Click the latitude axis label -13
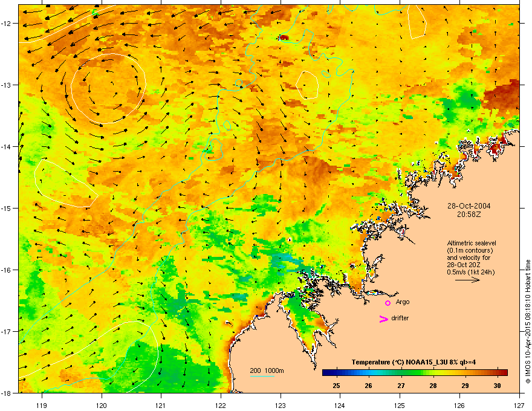The height and width of the screenshot is (411, 532). (x=7, y=85)
